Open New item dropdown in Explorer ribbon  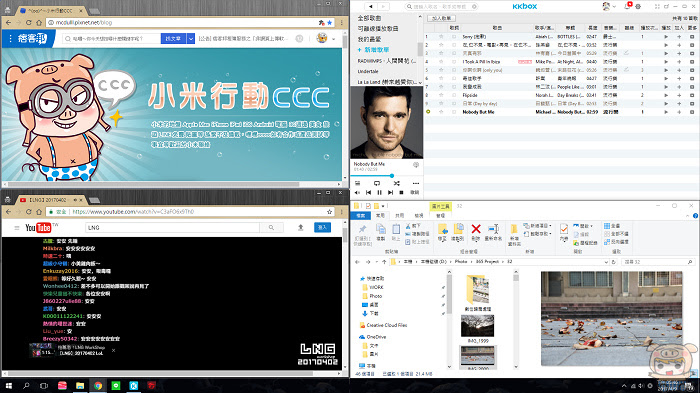tap(538, 226)
